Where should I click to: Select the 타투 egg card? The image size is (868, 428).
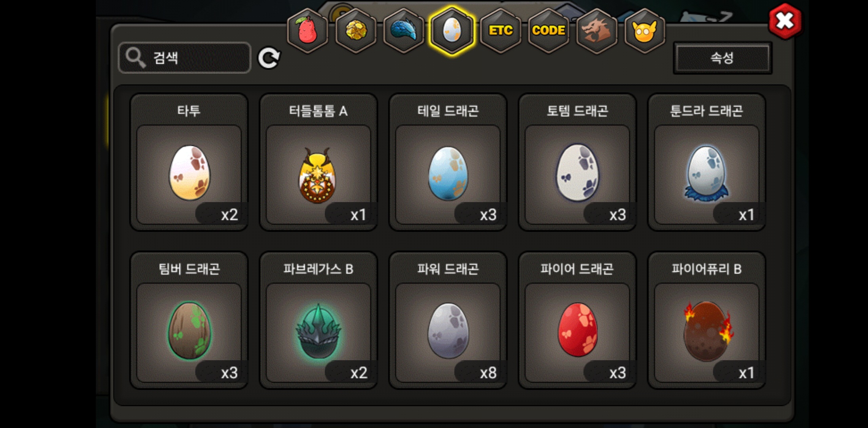189,162
